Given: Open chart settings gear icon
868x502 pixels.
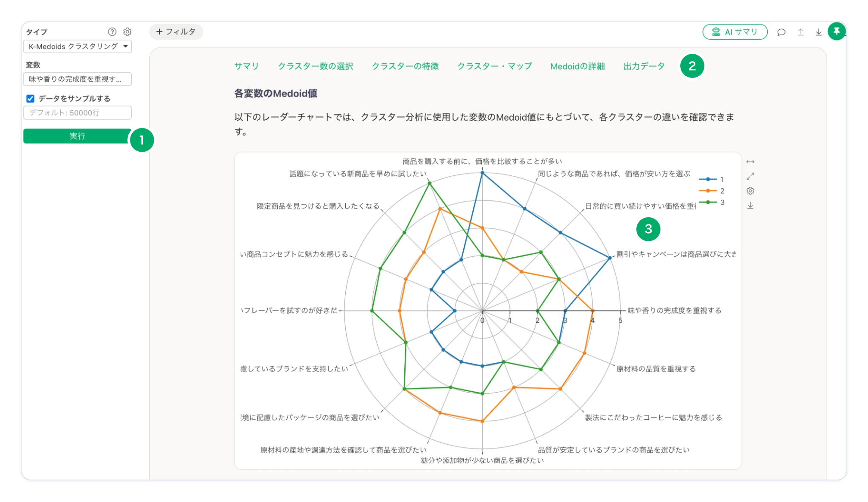Looking at the screenshot, I should (750, 191).
